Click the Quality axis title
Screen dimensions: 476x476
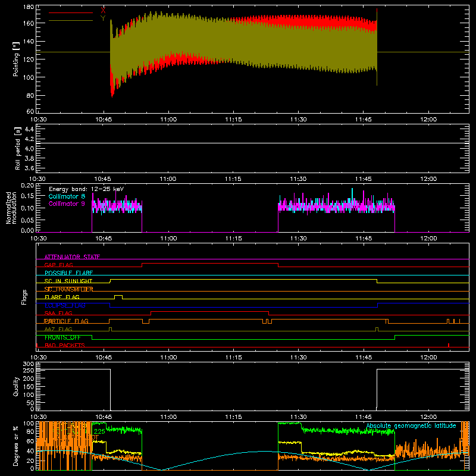(16, 386)
